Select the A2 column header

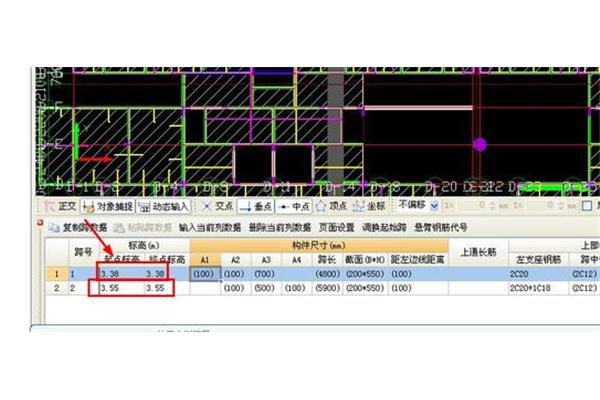(x=235, y=260)
